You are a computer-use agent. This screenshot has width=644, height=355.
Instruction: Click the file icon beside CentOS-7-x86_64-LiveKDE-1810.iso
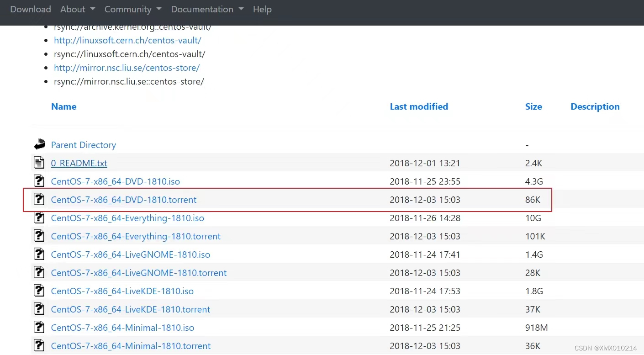pos(39,291)
